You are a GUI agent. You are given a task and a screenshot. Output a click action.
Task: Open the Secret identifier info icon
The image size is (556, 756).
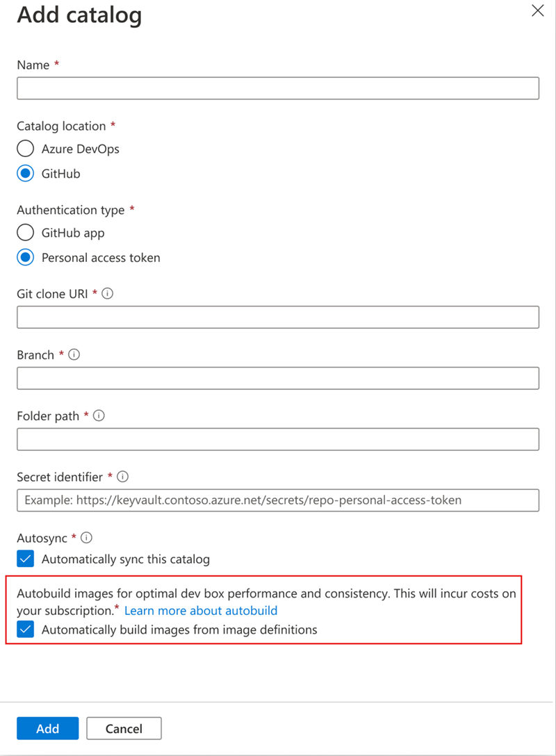122,477
